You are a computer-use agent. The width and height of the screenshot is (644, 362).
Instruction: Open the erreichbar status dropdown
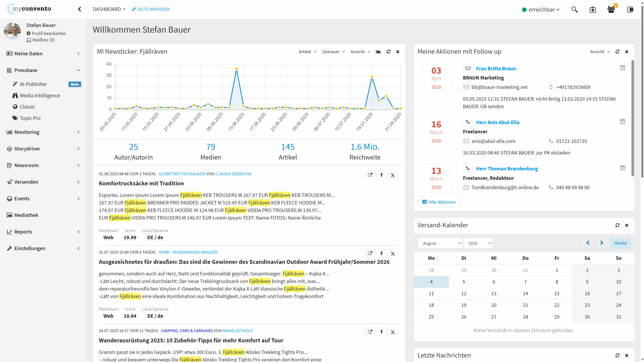click(x=541, y=10)
